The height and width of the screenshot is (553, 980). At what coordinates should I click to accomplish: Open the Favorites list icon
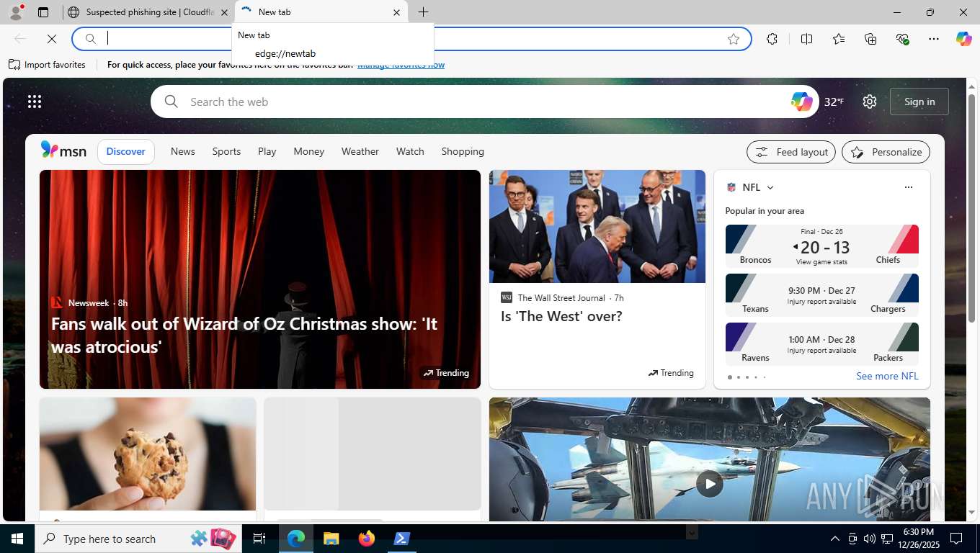[839, 39]
